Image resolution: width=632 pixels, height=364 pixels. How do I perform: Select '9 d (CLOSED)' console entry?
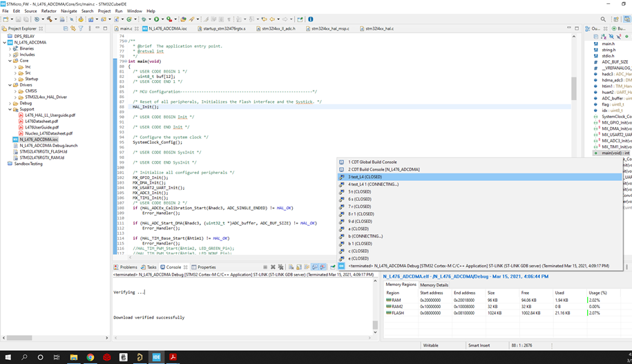479,221
